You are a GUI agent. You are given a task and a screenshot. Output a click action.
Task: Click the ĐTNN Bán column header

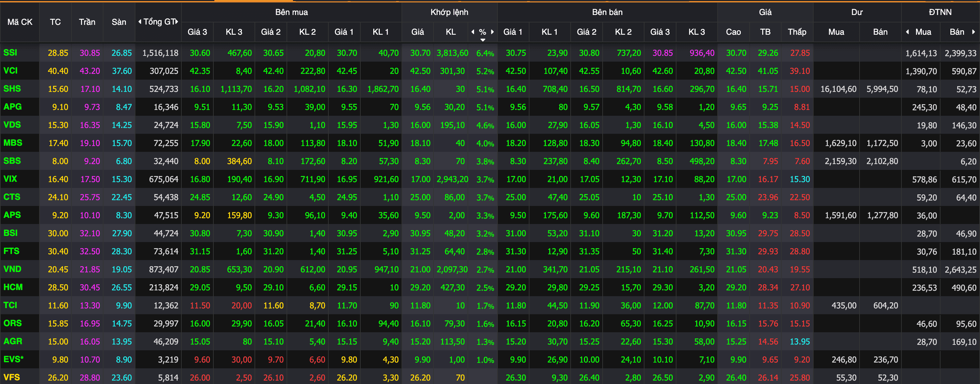[x=957, y=32]
